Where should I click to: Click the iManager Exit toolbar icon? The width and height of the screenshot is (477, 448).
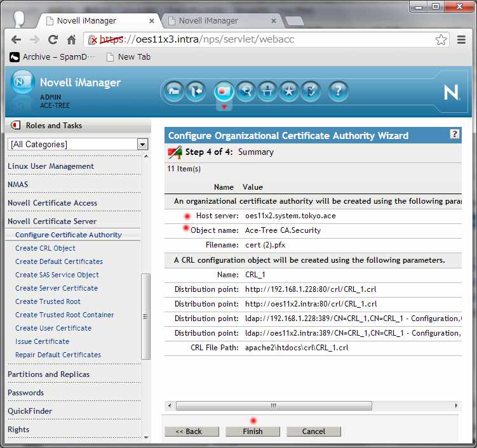(195, 91)
